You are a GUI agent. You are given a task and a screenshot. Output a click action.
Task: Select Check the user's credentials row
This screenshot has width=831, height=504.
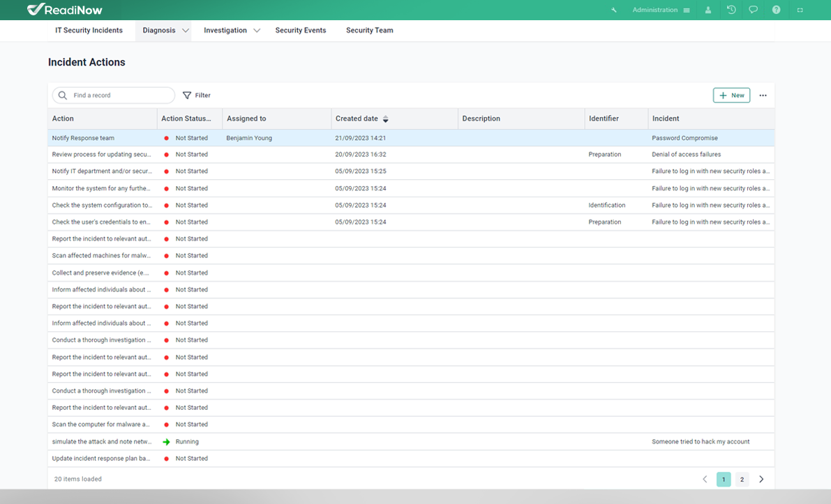click(411, 222)
